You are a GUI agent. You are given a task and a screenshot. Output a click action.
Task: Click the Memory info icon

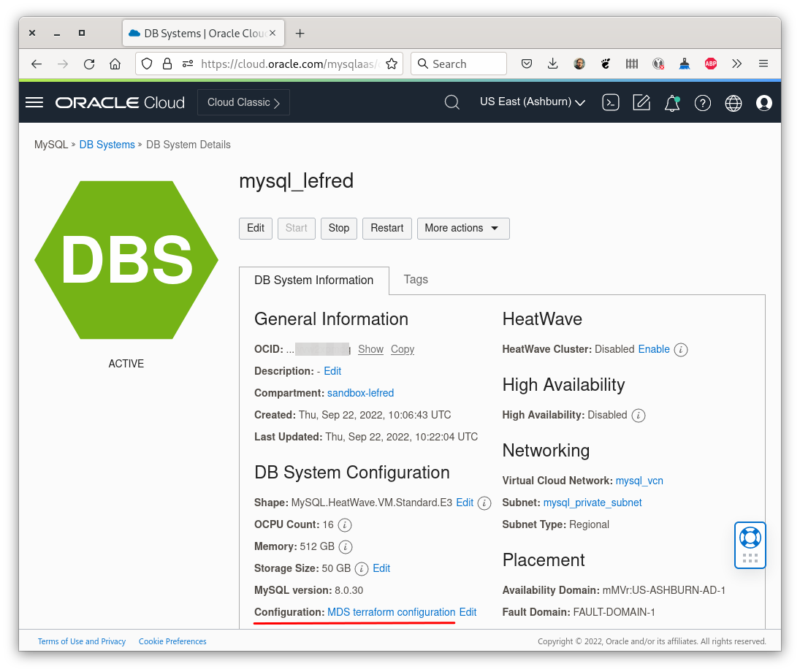click(x=346, y=547)
